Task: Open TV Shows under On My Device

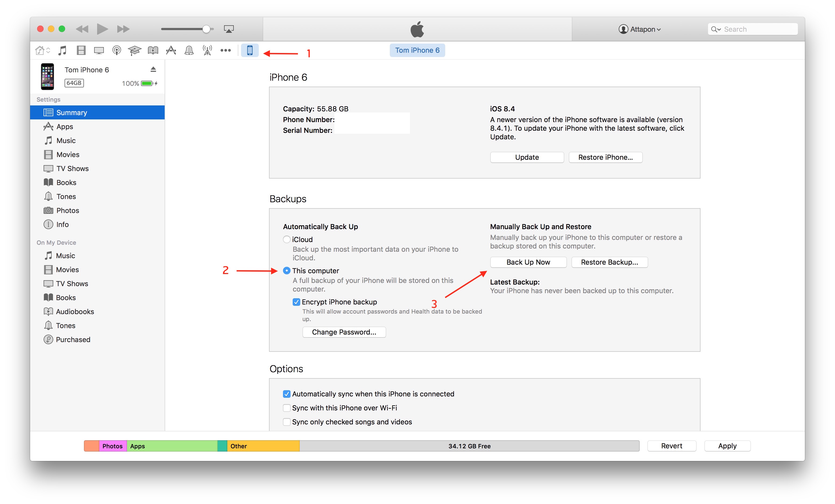Action: point(97,283)
